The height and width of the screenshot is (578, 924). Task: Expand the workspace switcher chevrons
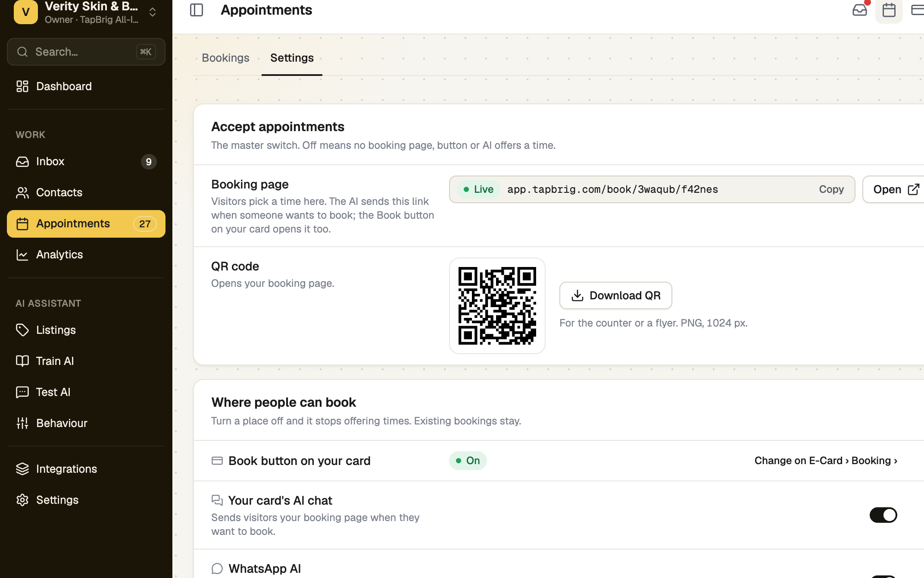153,12
